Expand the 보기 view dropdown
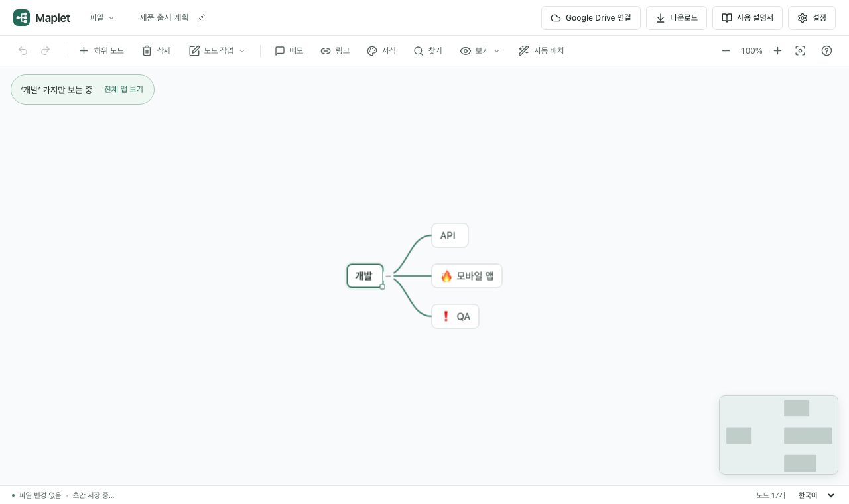Screen dimensions: 849x504 coord(480,51)
